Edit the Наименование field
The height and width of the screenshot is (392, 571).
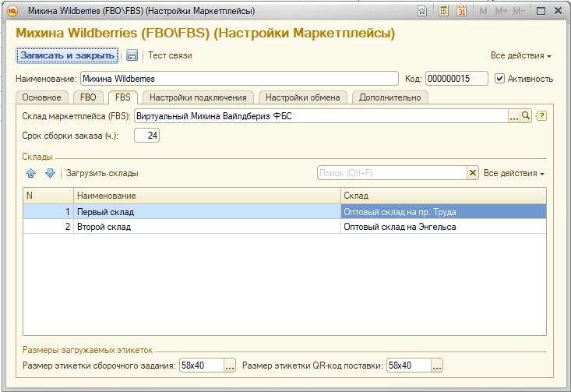tap(239, 79)
